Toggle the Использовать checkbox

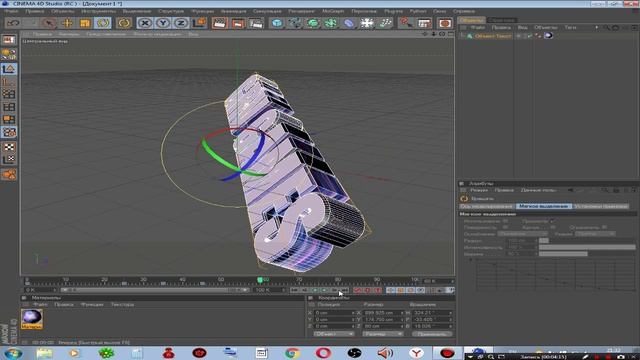point(505,221)
